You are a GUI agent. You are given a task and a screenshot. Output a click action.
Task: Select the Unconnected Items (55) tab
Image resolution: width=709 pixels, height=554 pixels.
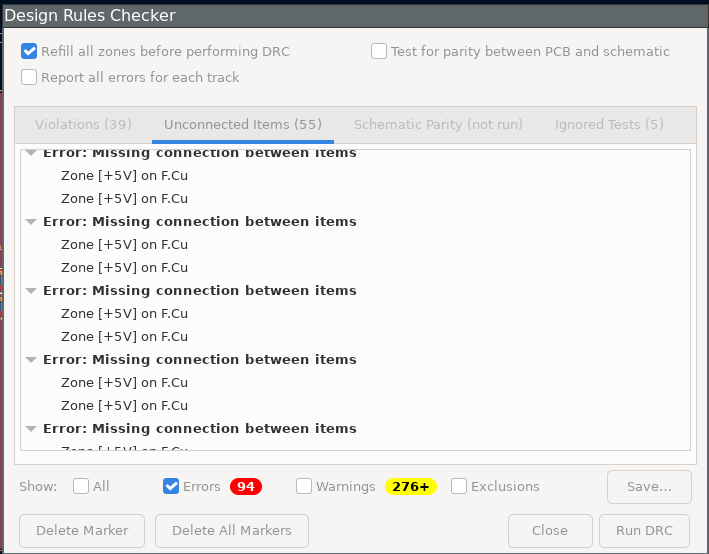pyautogui.click(x=242, y=125)
